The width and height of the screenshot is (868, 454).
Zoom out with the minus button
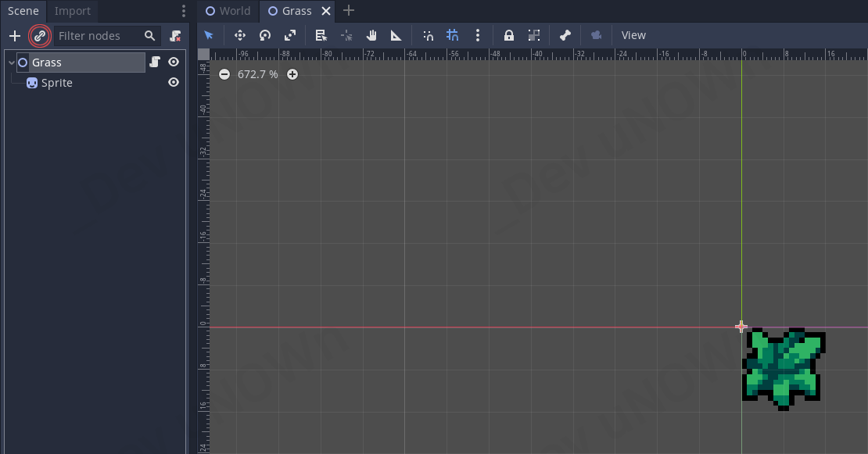click(x=224, y=74)
